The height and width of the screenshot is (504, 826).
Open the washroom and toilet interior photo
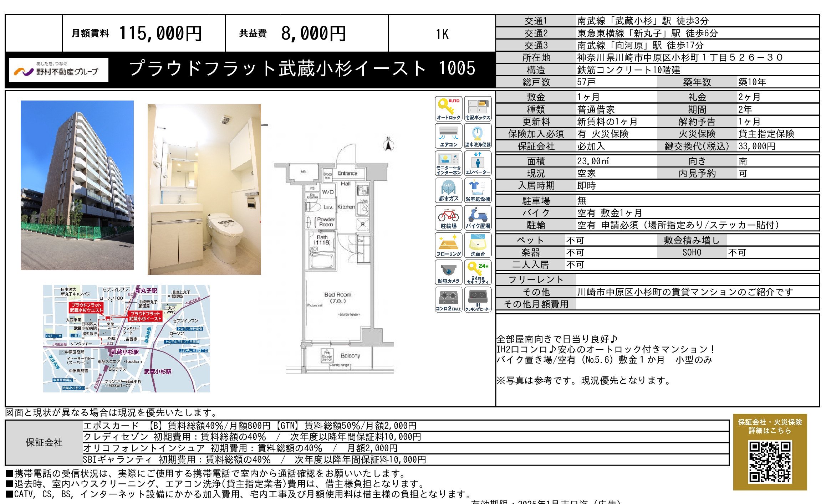(x=204, y=189)
